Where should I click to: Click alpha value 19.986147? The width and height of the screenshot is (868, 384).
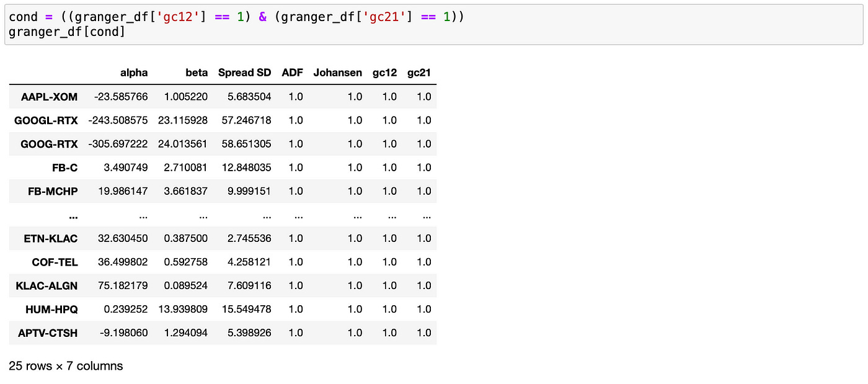pos(123,191)
